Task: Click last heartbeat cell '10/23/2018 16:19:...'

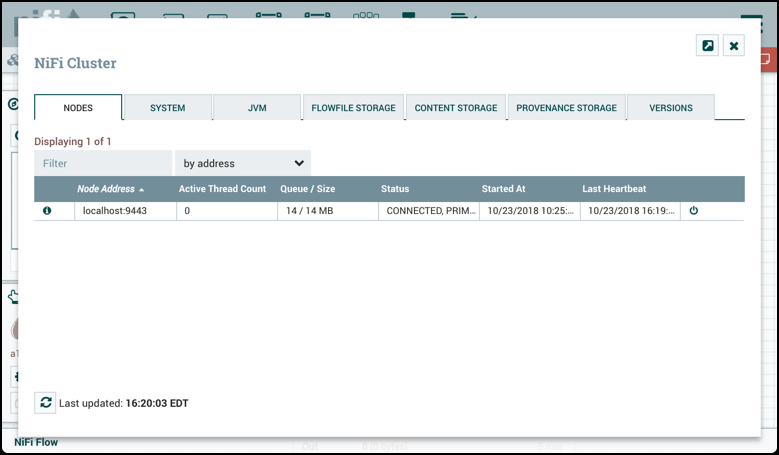Action: pos(630,211)
